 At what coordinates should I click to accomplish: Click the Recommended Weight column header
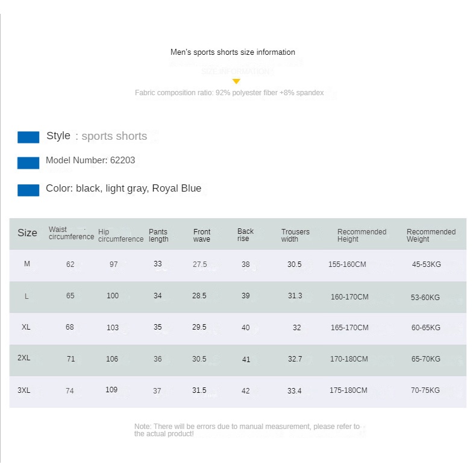(x=431, y=236)
